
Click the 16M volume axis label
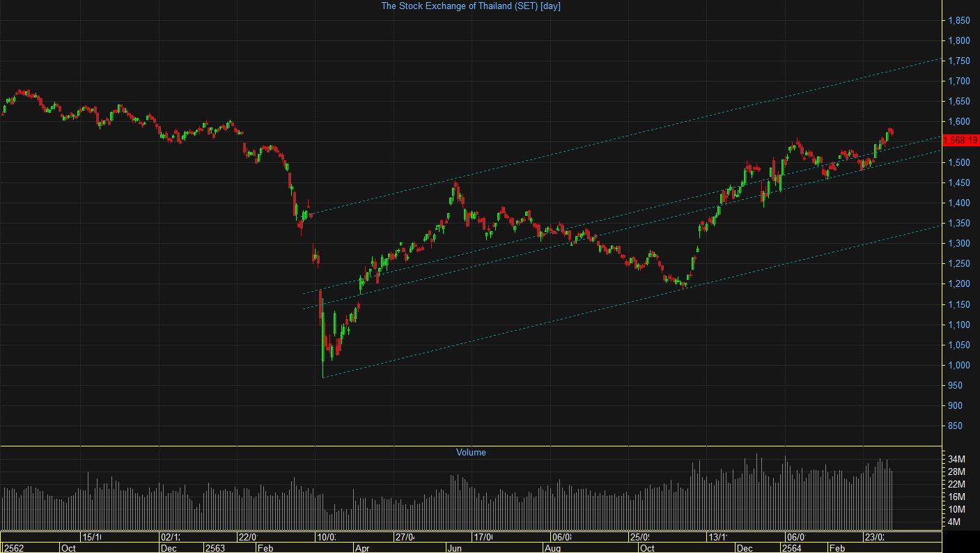pos(956,497)
